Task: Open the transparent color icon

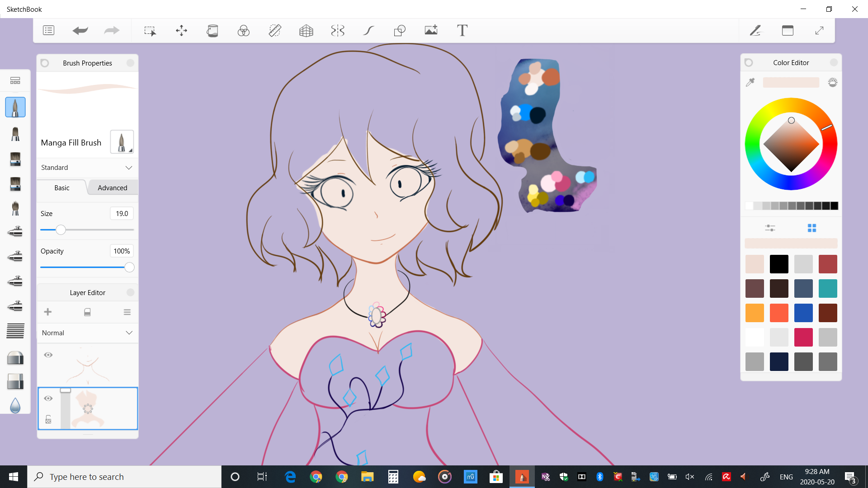Action: tap(833, 82)
